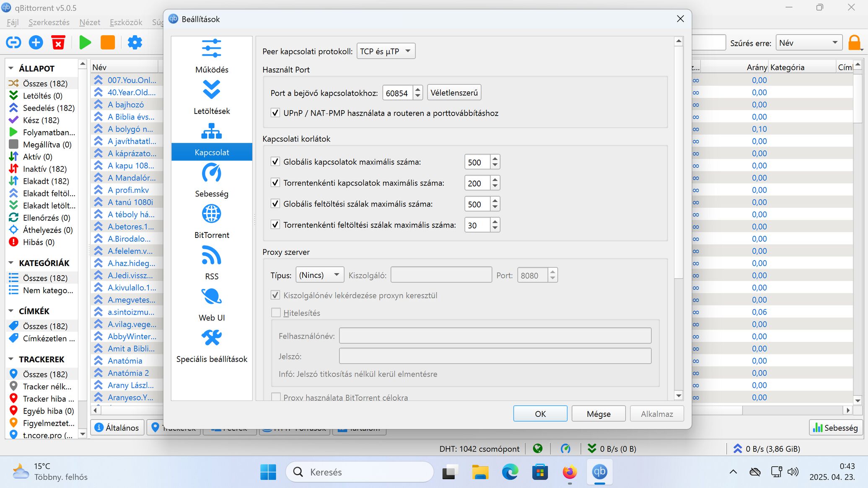Viewport: 868px width, 488px height.
Task: Toggle Kiszolgálónév lekérdezése proxyn keresztül checkbox
Action: [x=275, y=295]
